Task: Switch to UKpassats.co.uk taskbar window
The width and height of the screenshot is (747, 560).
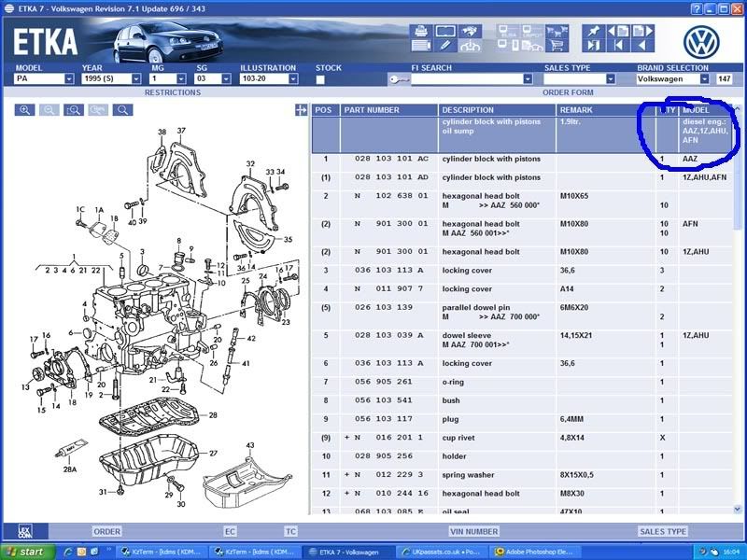Action: click(442, 552)
